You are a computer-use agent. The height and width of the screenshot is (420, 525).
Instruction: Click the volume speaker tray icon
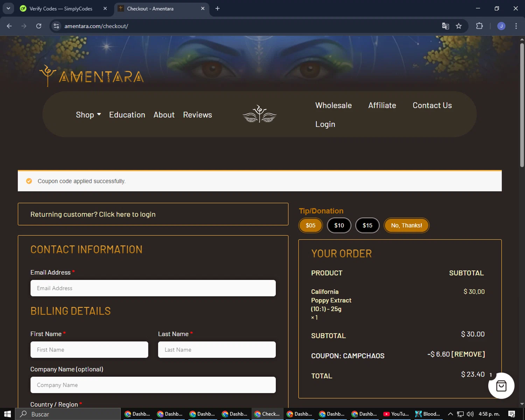[470, 414]
